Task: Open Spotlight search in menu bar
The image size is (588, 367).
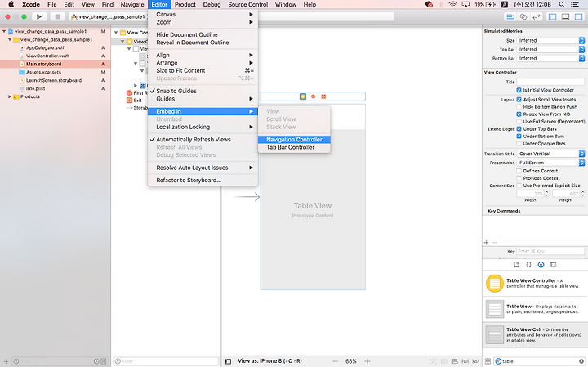Action: tap(562, 5)
